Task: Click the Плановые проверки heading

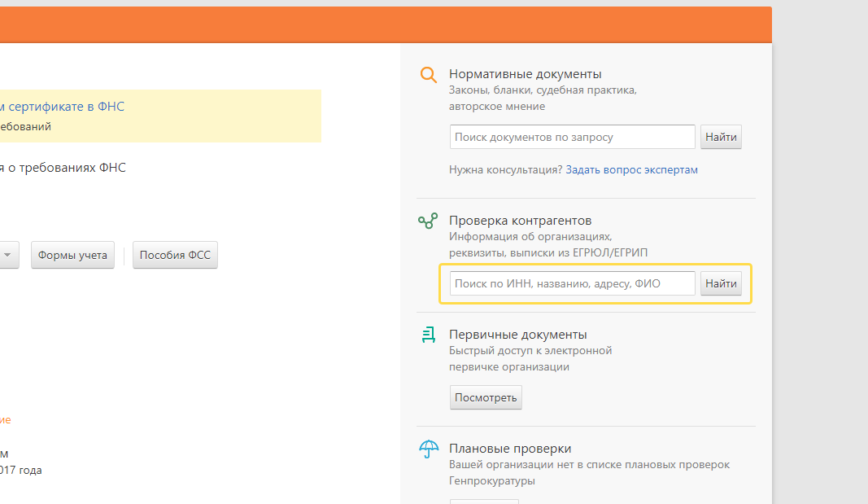Action: (510, 449)
